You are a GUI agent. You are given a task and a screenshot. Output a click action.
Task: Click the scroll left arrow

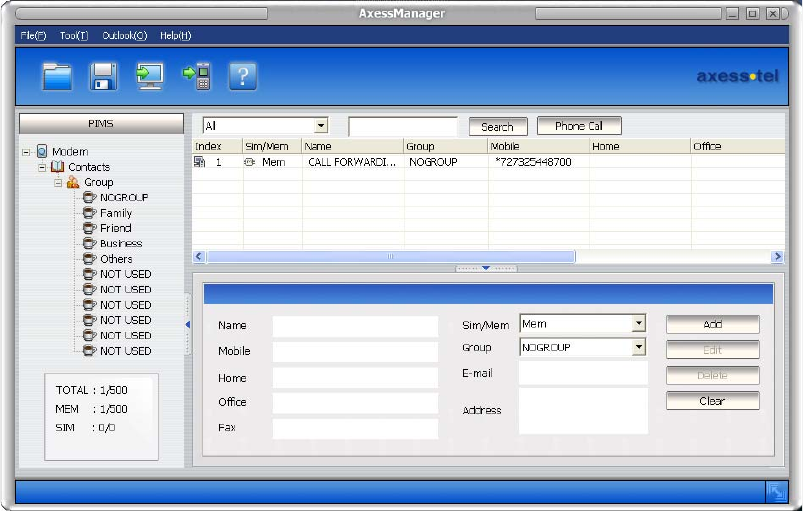[x=199, y=256]
